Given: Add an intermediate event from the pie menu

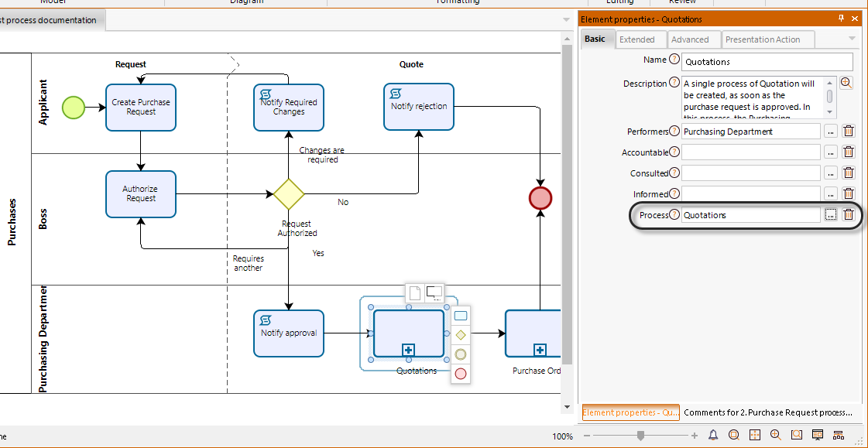Looking at the screenshot, I should [x=460, y=354].
